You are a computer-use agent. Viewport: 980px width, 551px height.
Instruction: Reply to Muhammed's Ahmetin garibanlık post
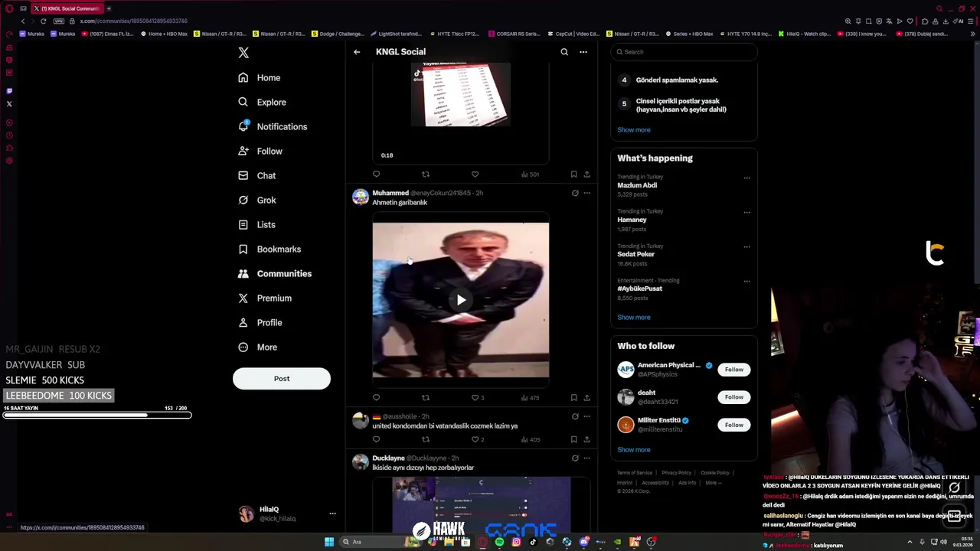point(376,397)
